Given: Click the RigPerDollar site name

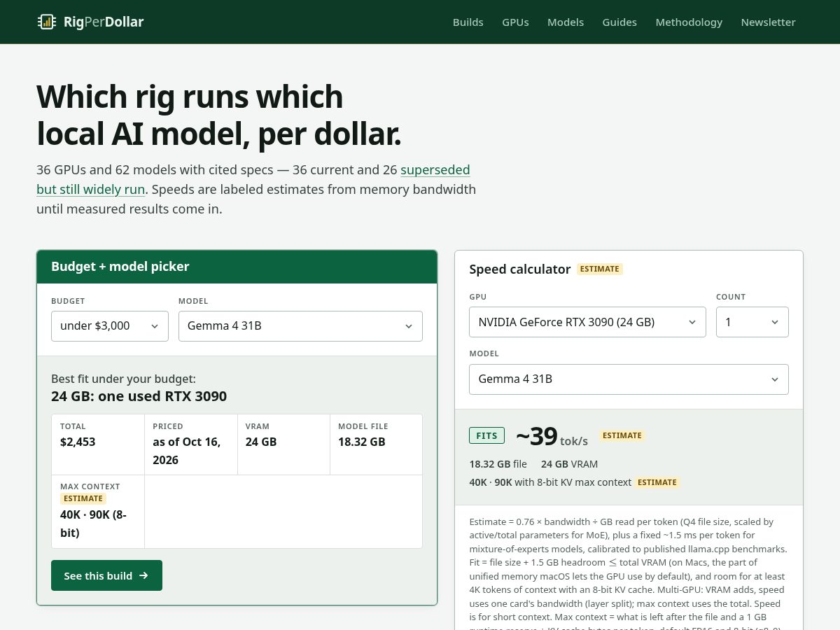Looking at the screenshot, I should coord(104,22).
